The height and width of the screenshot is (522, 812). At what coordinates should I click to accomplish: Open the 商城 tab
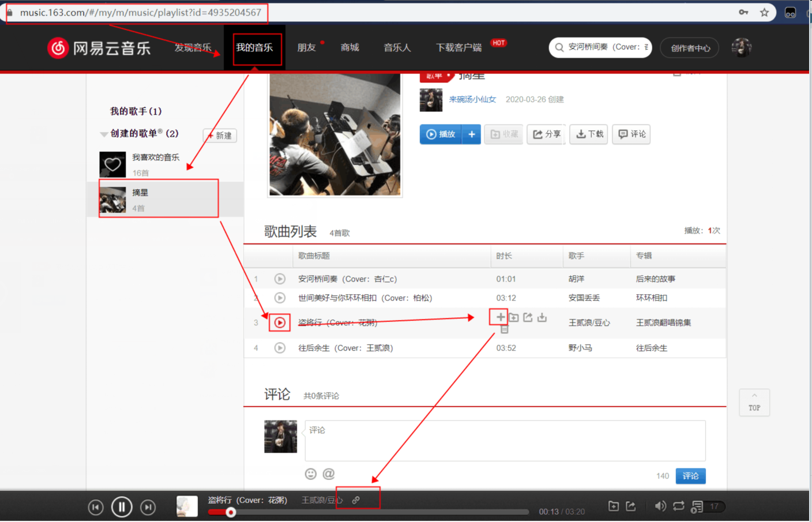350,47
